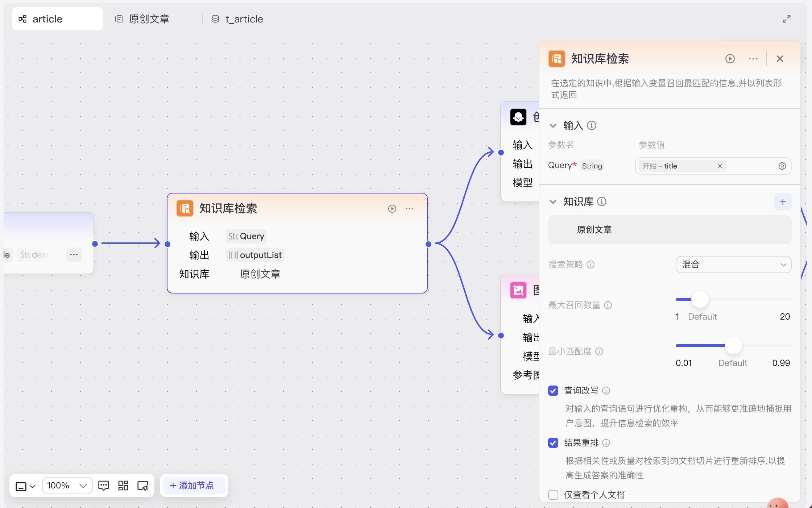The width and height of the screenshot is (812, 508).
Task: Collapse the 输入 section
Action: click(x=553, y=126)
